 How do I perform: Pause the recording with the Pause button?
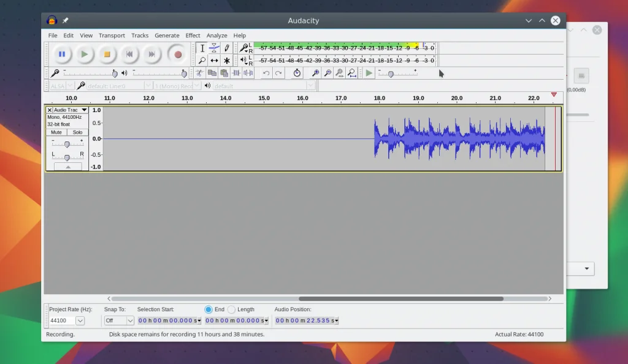click(x=62, y=55)
